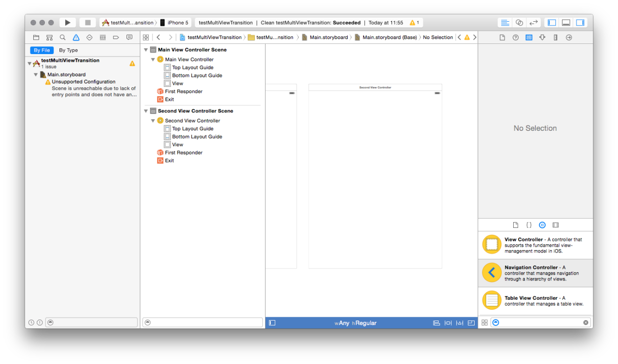Click the Resolve Auto Layout Issues icon
Image resolution: width=618 pixels, height=364 pixels.
click(x=459, y=323)
